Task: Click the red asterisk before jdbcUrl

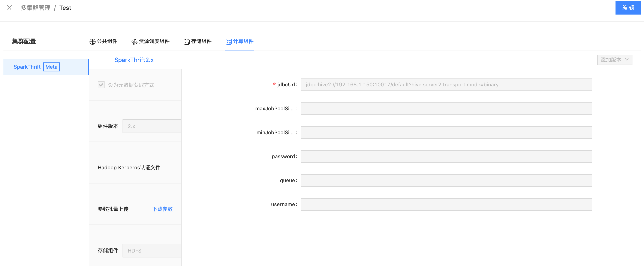Action: pos(274,85)
